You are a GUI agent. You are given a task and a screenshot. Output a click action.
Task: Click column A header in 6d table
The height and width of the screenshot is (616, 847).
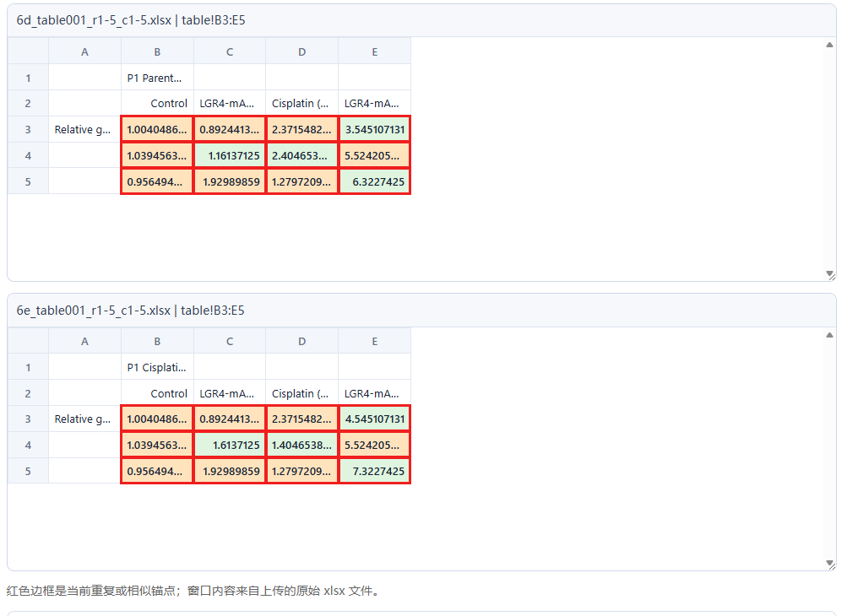coord(84,51)
